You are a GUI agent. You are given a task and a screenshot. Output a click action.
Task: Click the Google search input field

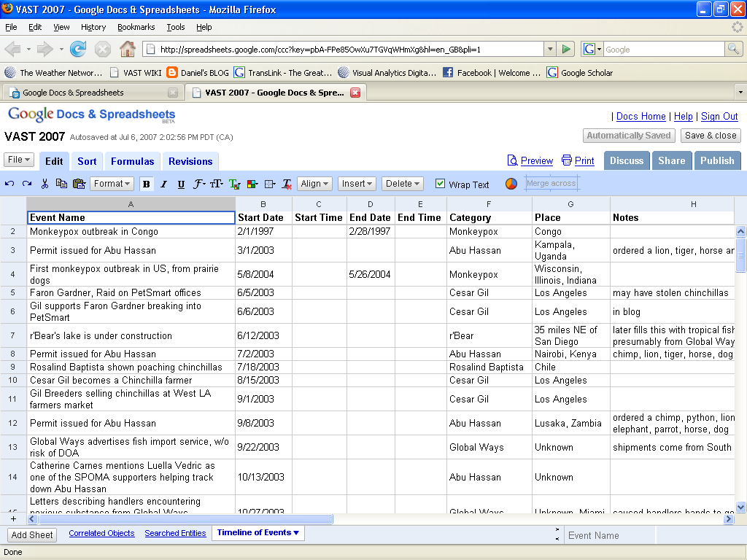click(664, 49)
